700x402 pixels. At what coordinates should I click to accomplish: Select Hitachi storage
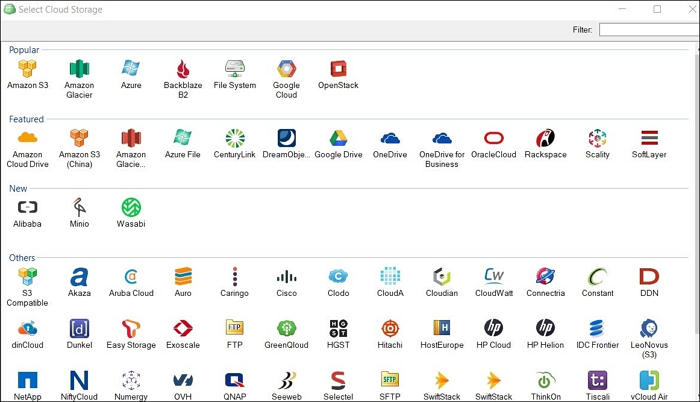(390, 334)
